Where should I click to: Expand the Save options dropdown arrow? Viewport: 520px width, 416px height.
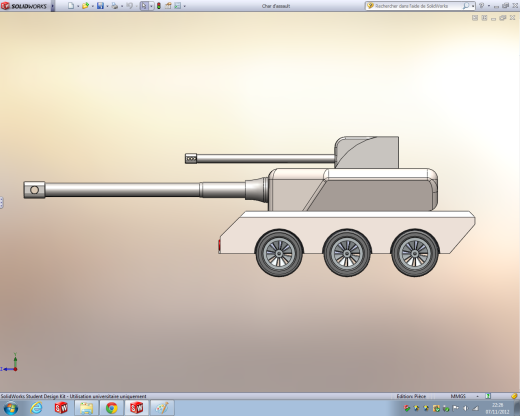coord(107,6)
